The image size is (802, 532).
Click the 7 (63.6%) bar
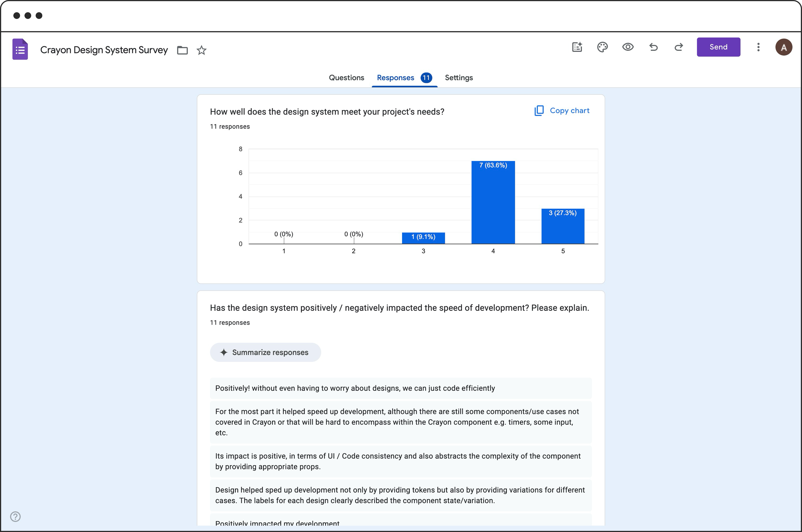click(493, 202)
